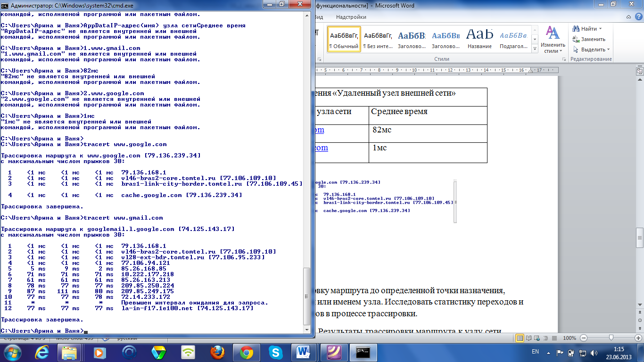
Task: Click Show Desktop button at taskbar end
Action: pyautogui.click(x=640, y=352)
